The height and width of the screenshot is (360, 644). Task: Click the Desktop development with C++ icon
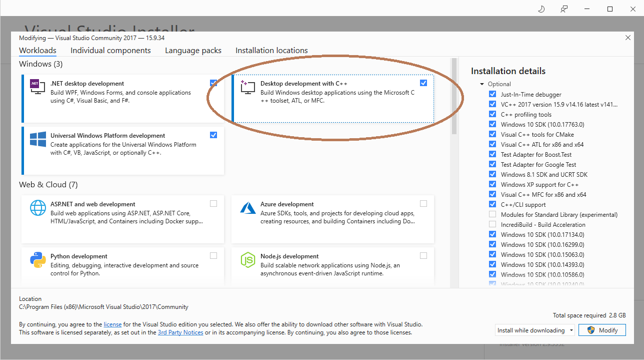248,87
